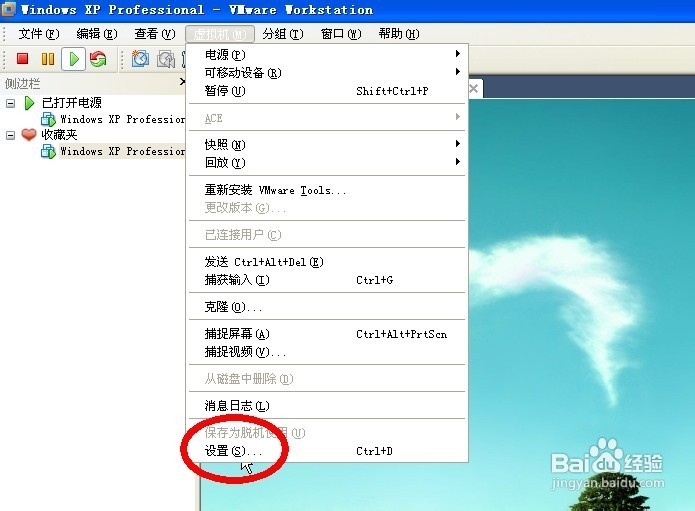Click the VMware application icon in title bar
This screenshot has height=511, width=695.
8,9
